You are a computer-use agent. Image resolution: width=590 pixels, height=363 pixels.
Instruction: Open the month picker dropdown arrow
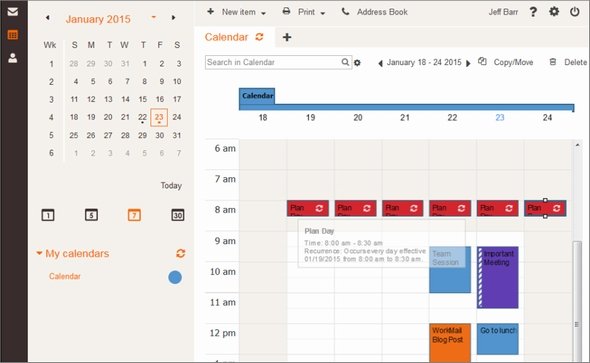point(154,17)
